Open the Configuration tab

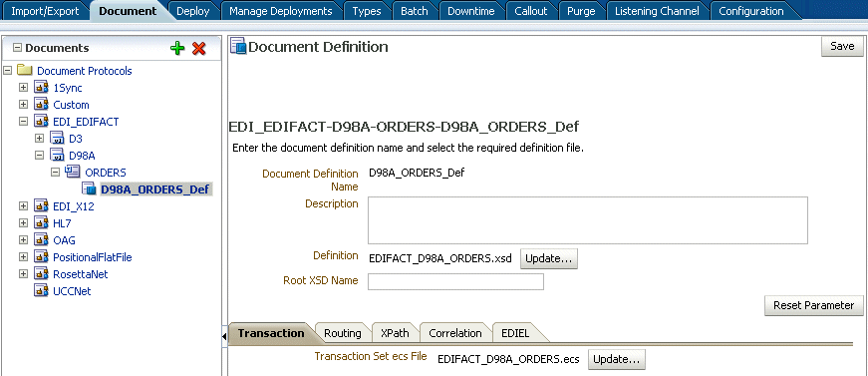point(751,11)
